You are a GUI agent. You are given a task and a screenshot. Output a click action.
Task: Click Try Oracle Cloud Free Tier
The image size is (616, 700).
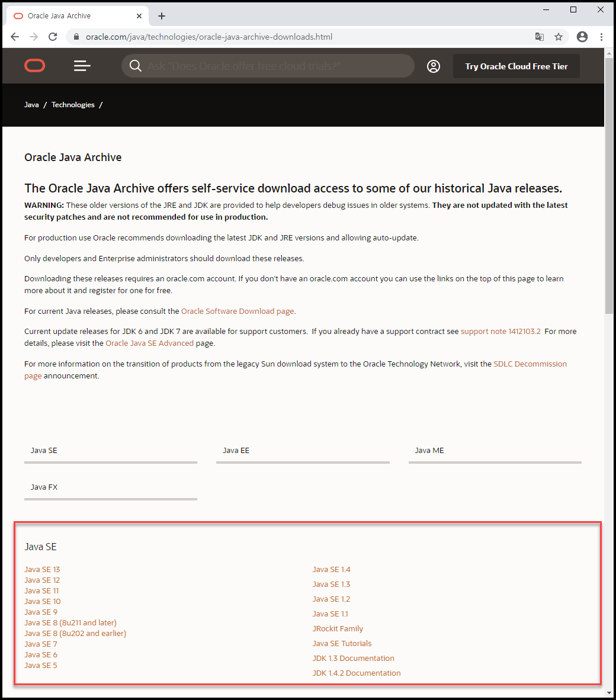[x=516, y=66]
